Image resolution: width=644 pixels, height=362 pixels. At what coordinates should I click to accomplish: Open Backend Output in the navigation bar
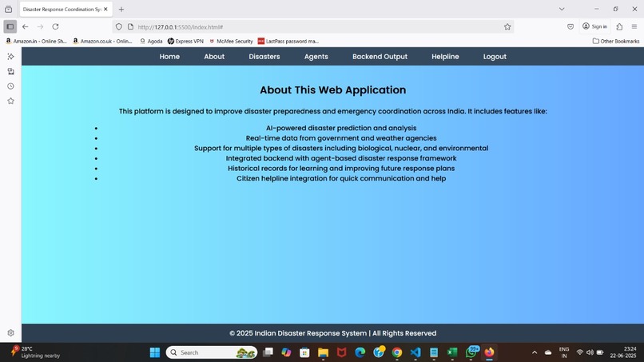coord(380,57)
